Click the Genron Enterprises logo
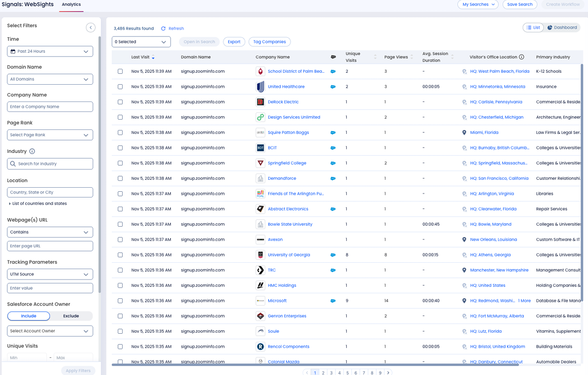588x375 pixels. point(260,316)
